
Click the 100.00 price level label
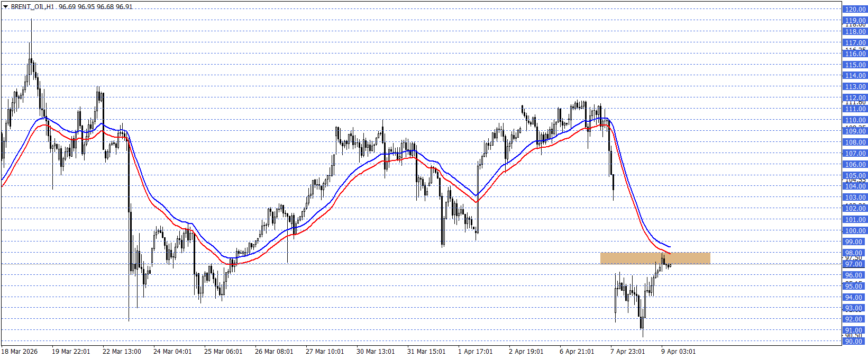click(x=855, y=231)
